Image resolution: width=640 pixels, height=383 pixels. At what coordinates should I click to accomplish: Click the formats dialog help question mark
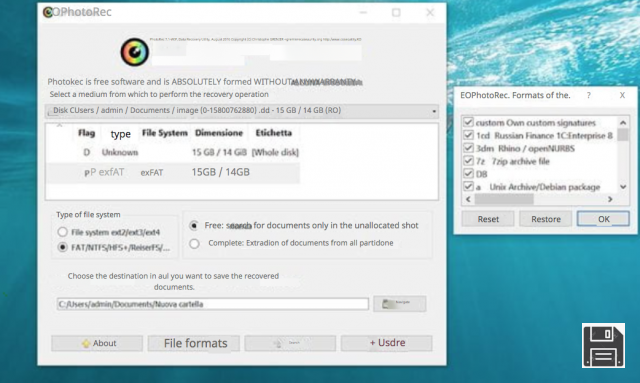(x=589, y=95)
